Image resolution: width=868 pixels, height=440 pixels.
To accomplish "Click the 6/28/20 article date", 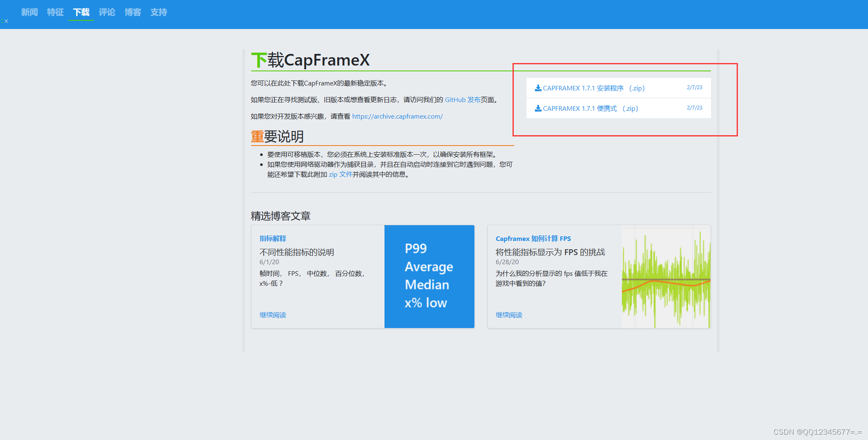I will [x=507, y=262].
